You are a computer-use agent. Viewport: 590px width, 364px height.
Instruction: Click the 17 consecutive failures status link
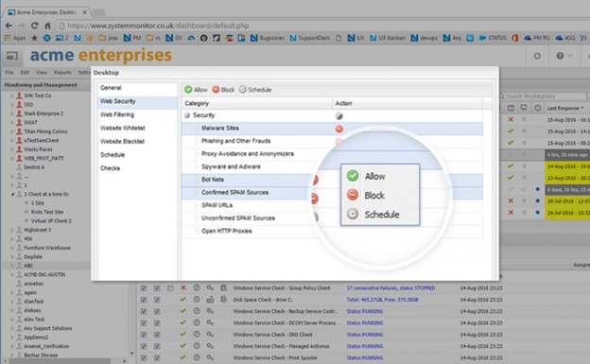pos(390,288)
